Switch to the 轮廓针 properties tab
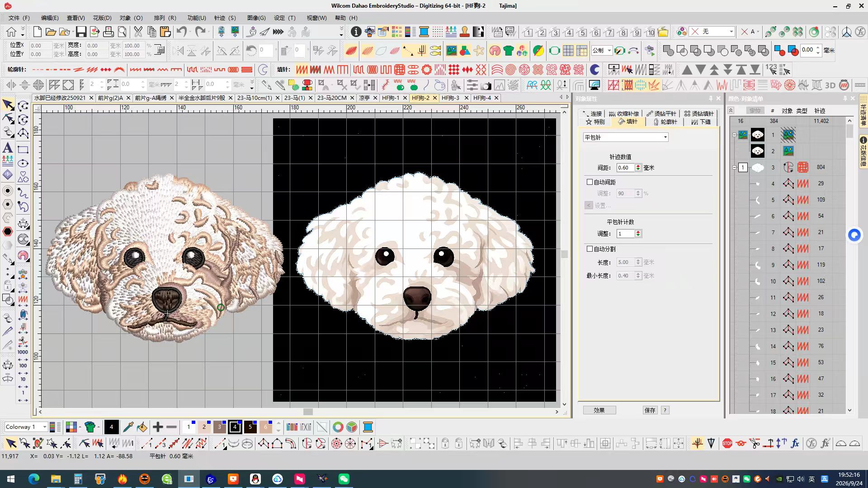The image size is (868, 488). click(x=665, y=122)
